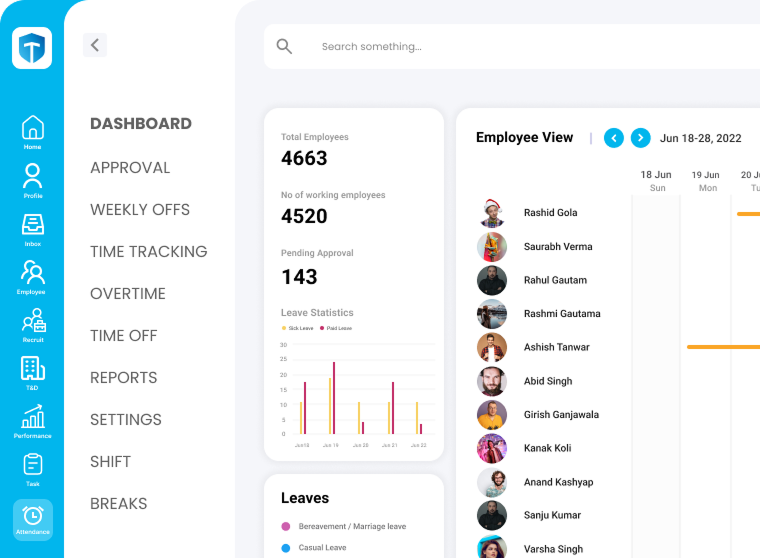Viewport: 760px width, 558px height.
Task: Open the Employee icon in sidebar
Action: (x=32, y=273)
